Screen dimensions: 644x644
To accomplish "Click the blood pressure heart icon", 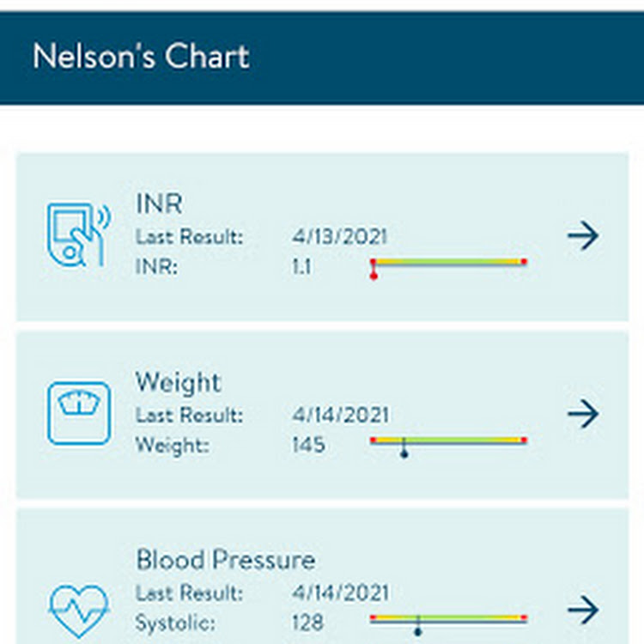I will [x=78, y=611].
